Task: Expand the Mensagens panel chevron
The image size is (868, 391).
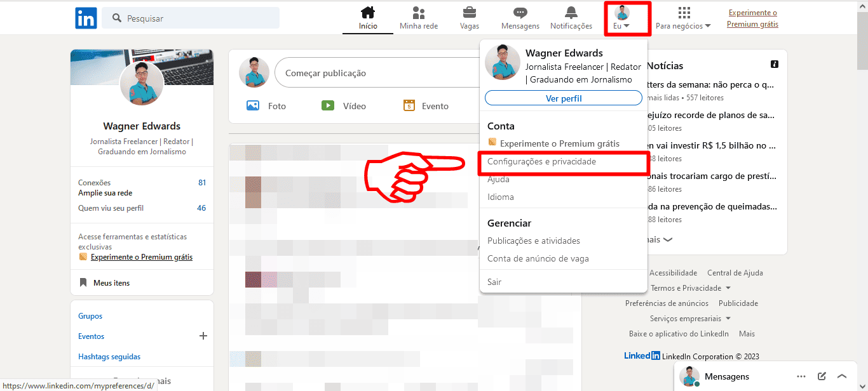Action: coord(842,376)
